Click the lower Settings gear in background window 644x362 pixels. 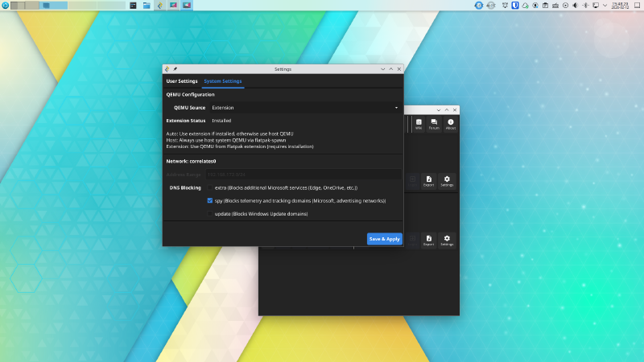coord(447,241)
